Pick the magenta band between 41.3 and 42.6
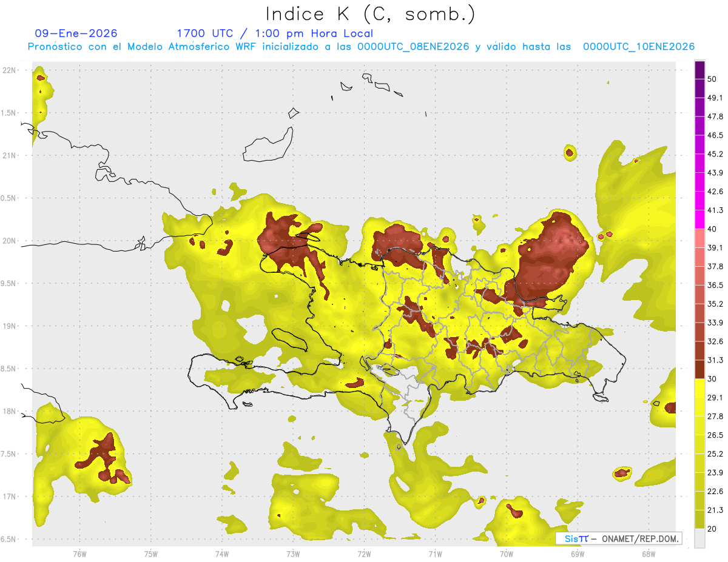 (699, 201)
